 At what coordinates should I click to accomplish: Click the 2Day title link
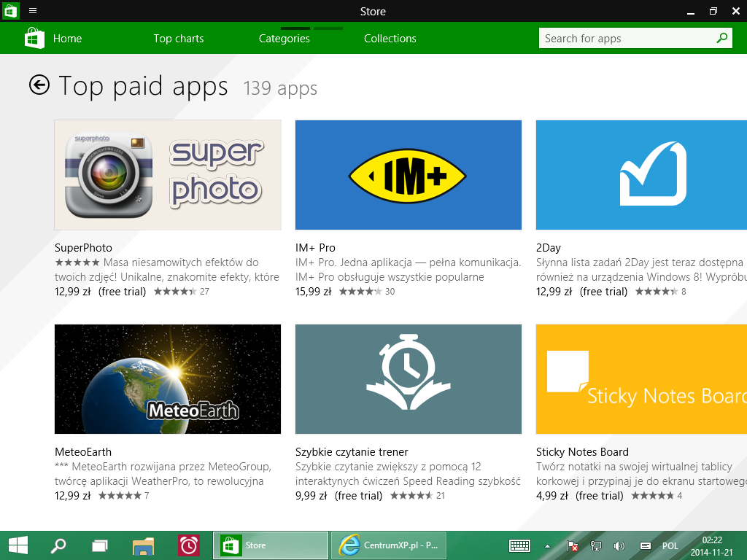pyautogui.click(x=549, y=248)
